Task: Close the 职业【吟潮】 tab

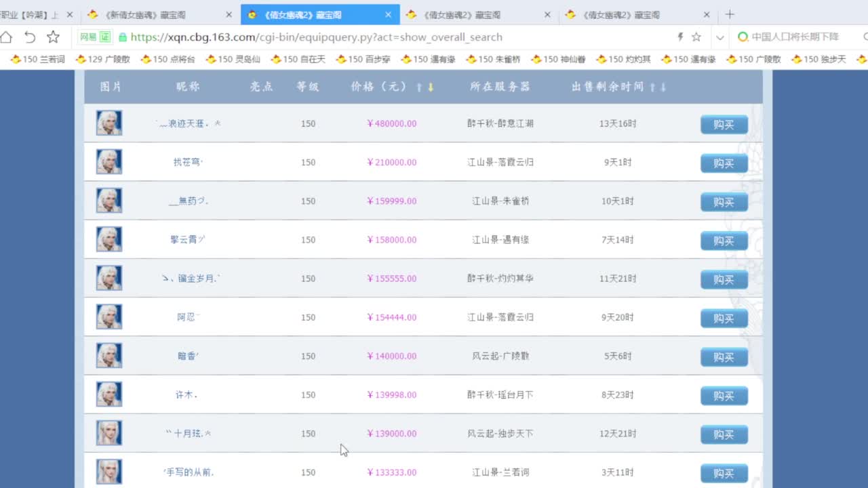Action: (x=69, y=14)
